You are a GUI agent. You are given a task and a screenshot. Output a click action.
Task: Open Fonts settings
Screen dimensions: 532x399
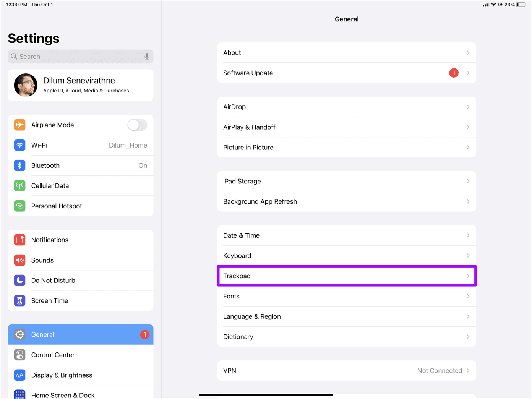point(347,296)
